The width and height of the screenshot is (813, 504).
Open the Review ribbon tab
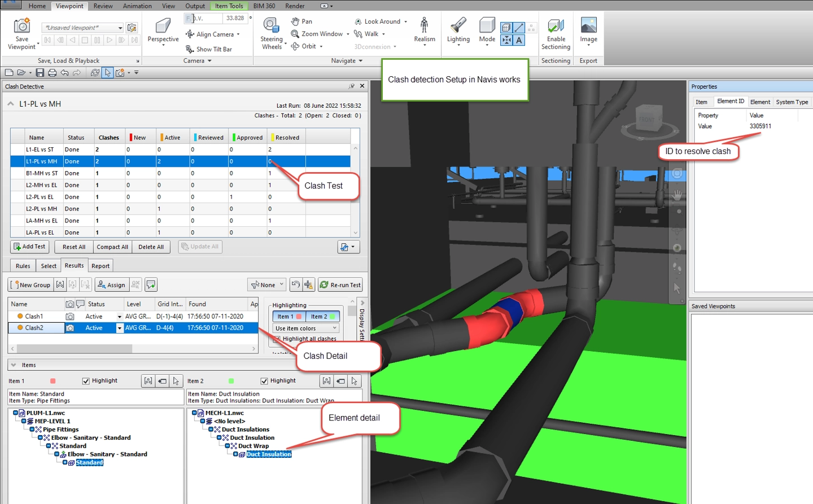103,6
